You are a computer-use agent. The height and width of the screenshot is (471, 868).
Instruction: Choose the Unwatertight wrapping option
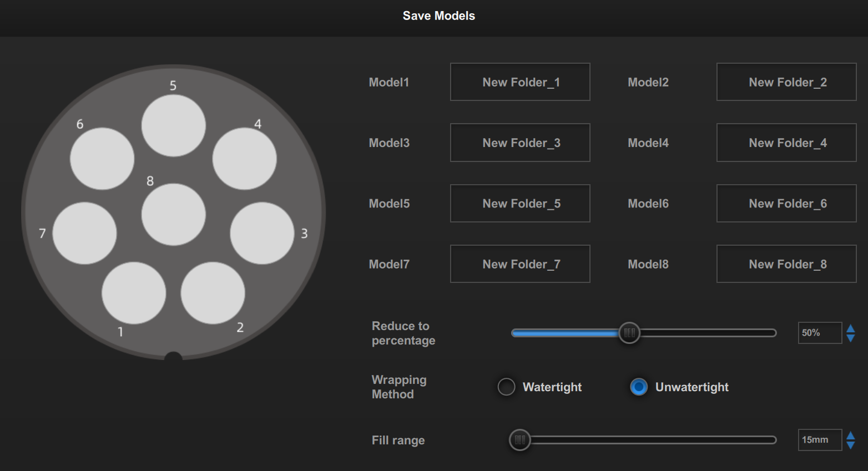639,387
